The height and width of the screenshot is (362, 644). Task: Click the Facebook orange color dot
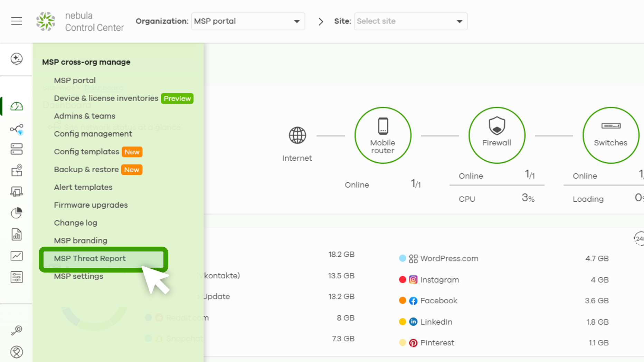point(402,301)
